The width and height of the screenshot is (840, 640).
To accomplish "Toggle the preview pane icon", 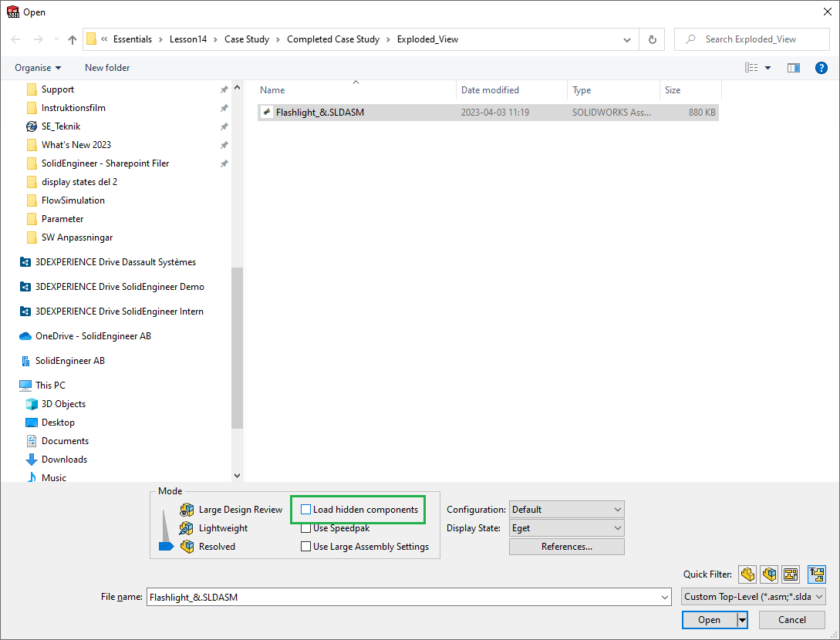I will tap(794, 68).
